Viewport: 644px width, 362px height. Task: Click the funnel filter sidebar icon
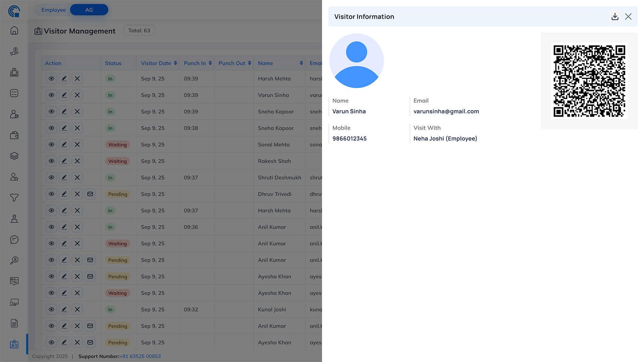tap(14, 198)
